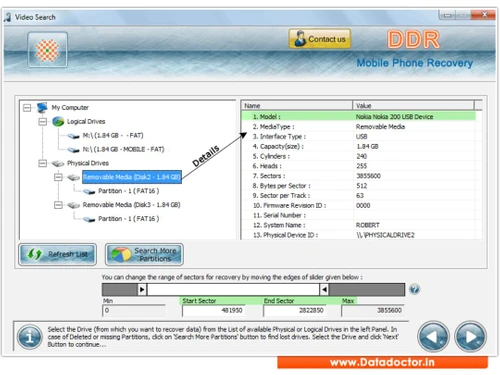Select the My Computer icon
The height and width of the screenshot is (375, 500).
[42, 107]
